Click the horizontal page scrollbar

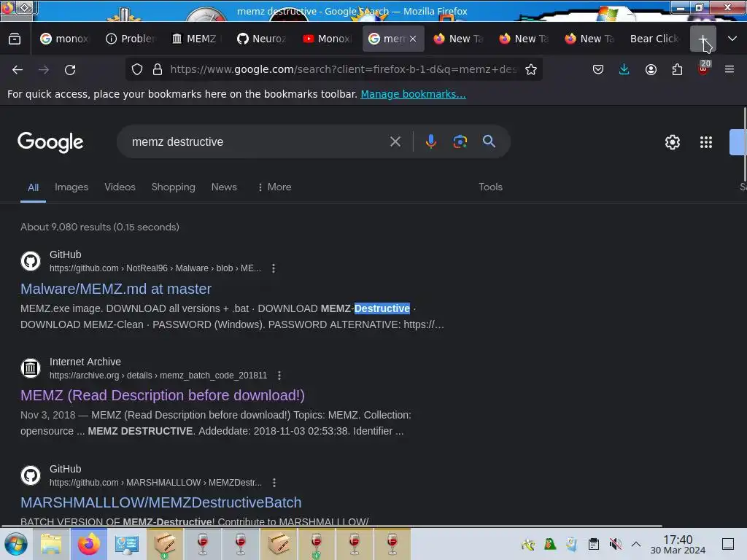click(331, 526)
